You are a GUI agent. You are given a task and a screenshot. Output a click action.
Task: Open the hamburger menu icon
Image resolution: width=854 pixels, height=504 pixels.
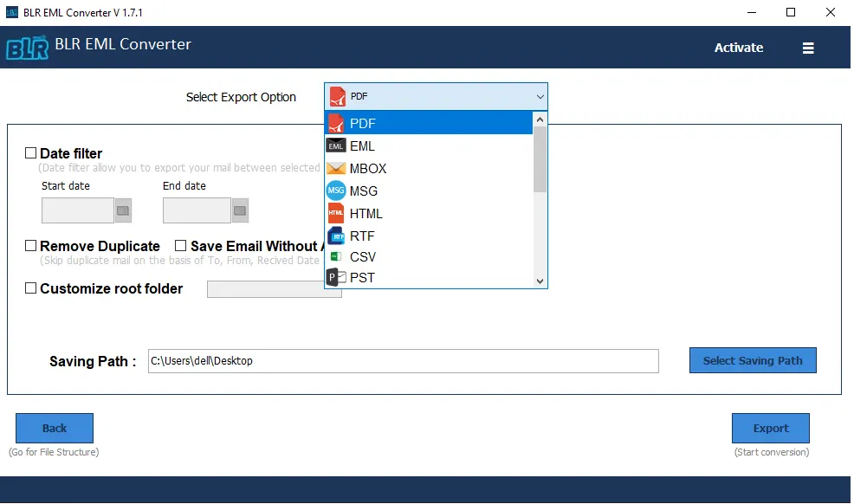pos(808,48)
